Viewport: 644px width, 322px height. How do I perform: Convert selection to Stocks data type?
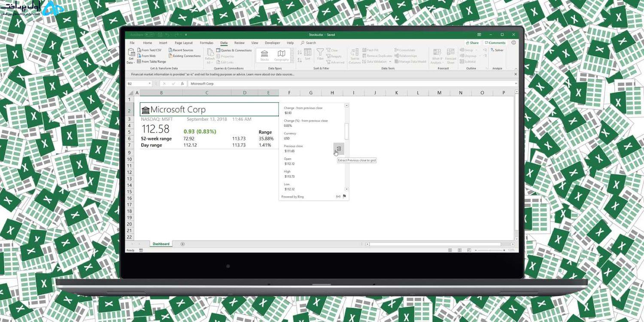264,55
